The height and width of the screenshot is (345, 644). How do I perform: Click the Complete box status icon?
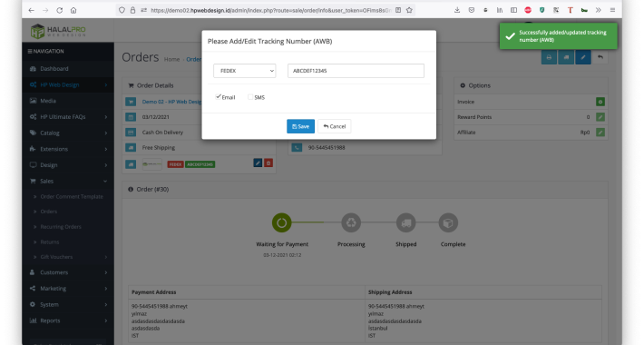[x=448, y=222]
